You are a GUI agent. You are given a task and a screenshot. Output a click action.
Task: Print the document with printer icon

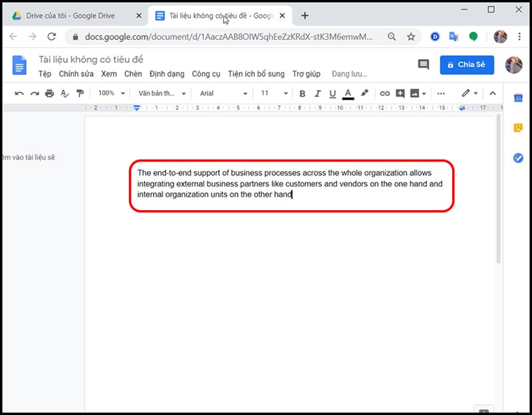point(49,93)
